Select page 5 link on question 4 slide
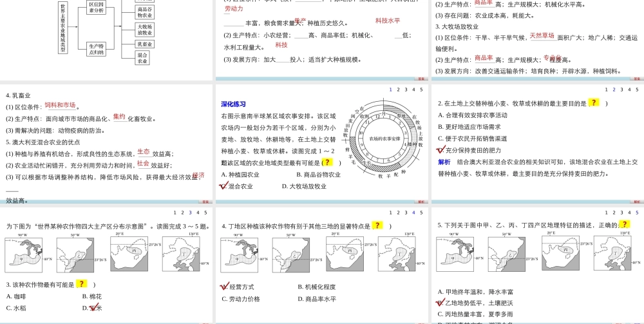This screenshot has height=324, width=644. click(x=421, y=213)
